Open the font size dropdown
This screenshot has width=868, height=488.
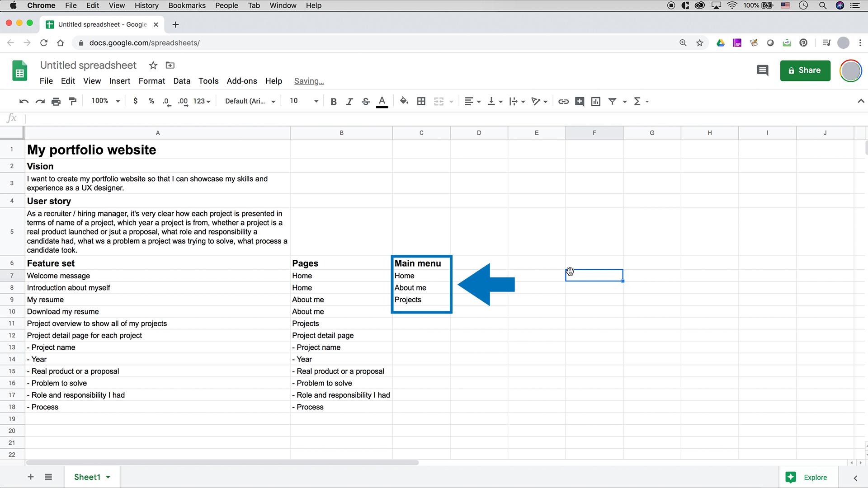(x=304, y=101)
